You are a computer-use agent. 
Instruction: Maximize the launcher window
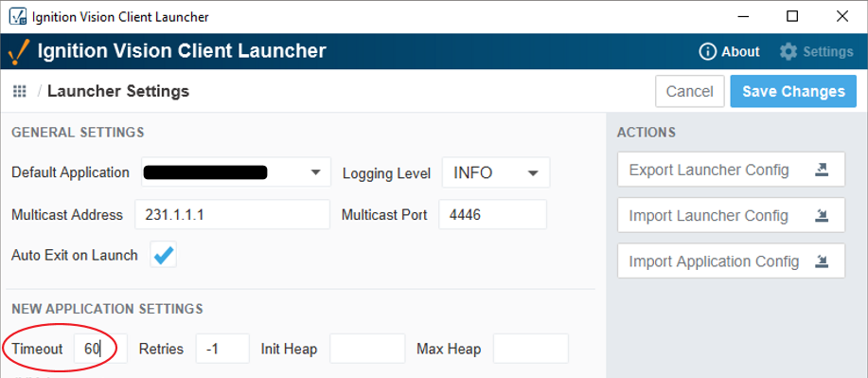coord(792,17)
